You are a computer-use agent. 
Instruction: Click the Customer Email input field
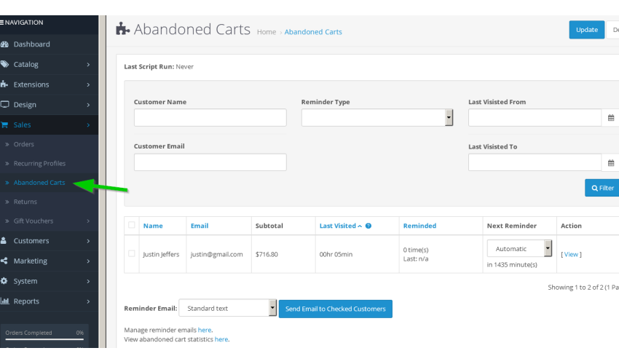210,162
